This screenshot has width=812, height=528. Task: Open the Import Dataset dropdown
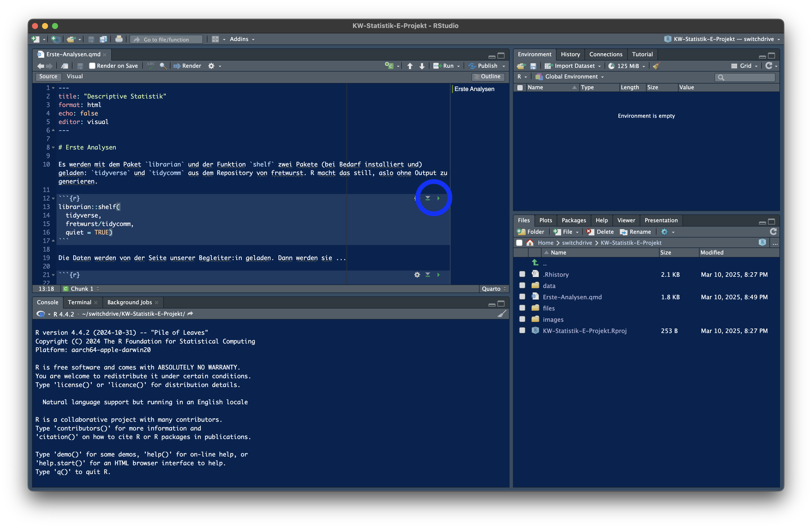572,66
